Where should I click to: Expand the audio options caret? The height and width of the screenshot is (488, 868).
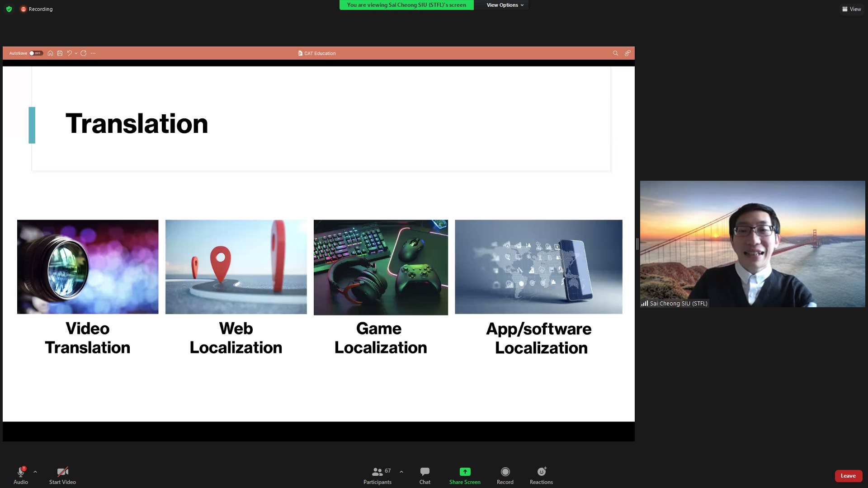tap(35, 472)
